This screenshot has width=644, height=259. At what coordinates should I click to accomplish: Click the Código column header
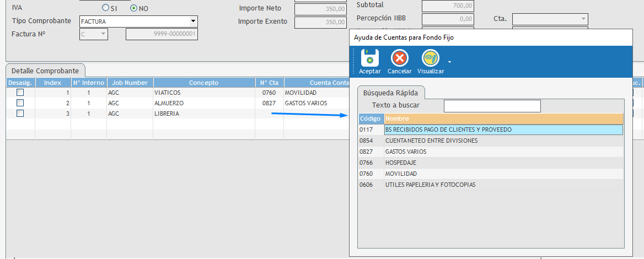pos(370,118)
